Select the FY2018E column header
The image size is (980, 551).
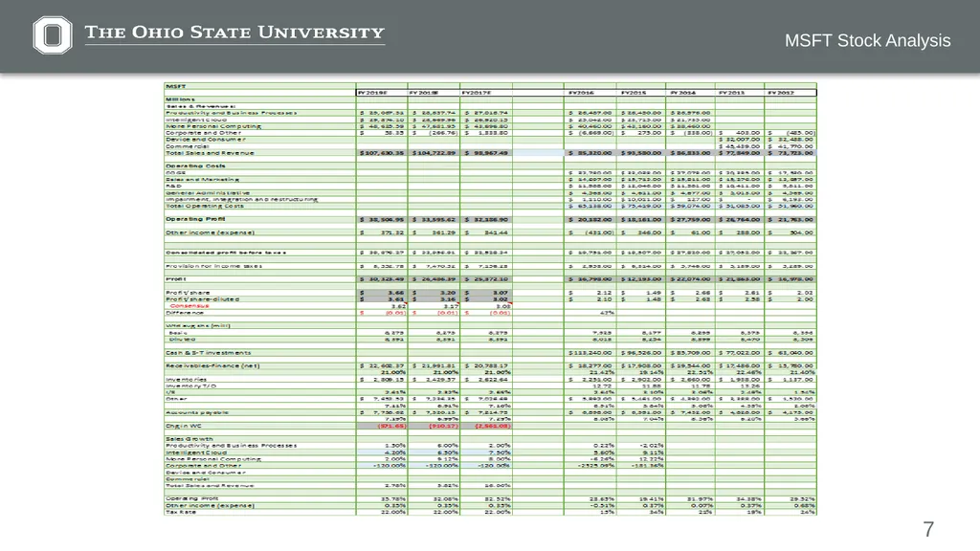pos(434,93)
